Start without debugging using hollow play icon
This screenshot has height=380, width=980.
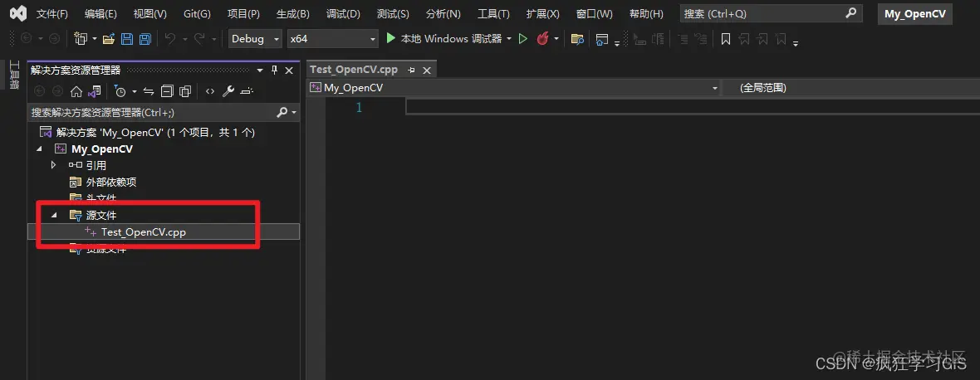point(523,39)
